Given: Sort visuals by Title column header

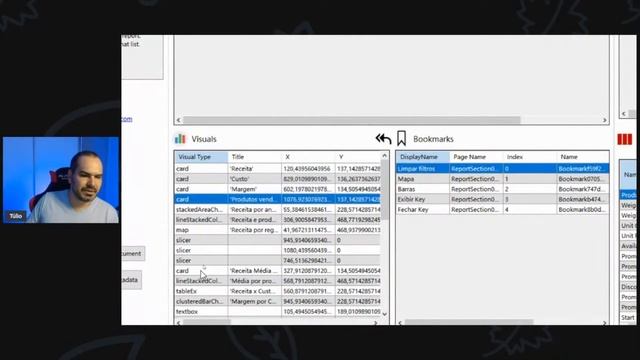Looking at the screenshot, I should (255, 157).
